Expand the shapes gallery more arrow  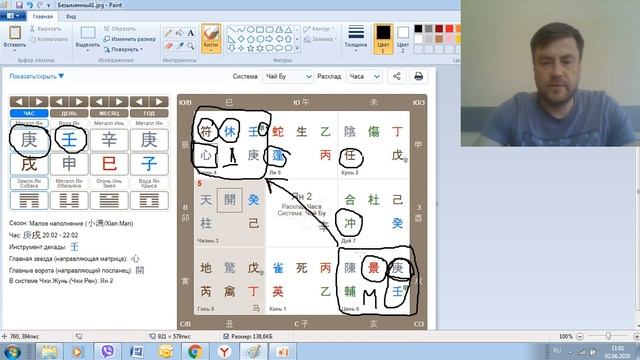pyautogui.click(x=298, y=49)
